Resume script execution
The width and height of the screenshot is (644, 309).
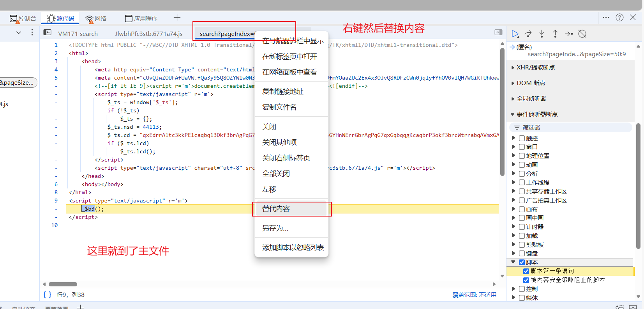515,34
